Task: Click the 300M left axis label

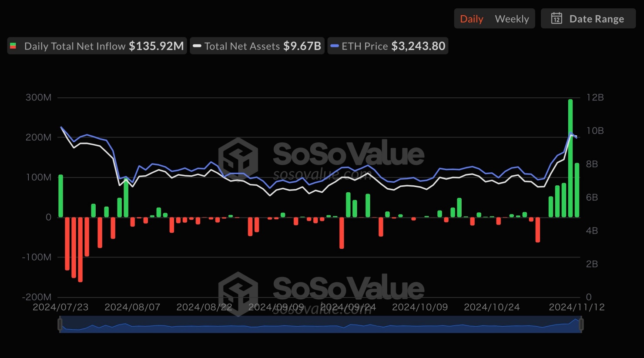Action: coord(38,97)
